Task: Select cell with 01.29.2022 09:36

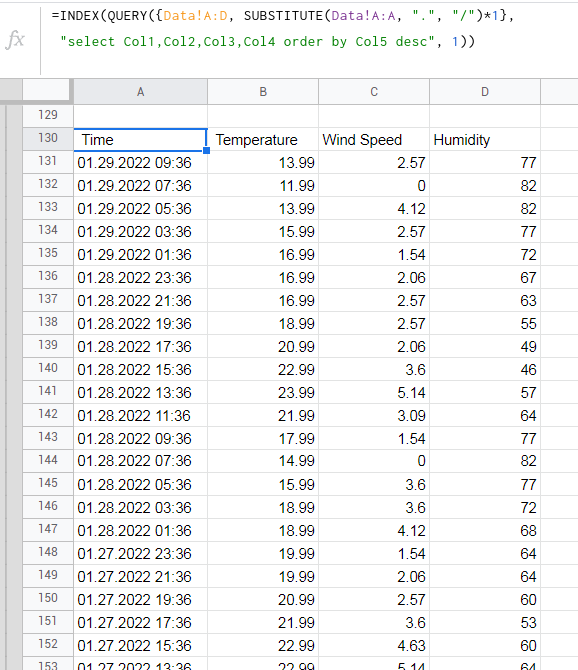Action: point(141,162)
